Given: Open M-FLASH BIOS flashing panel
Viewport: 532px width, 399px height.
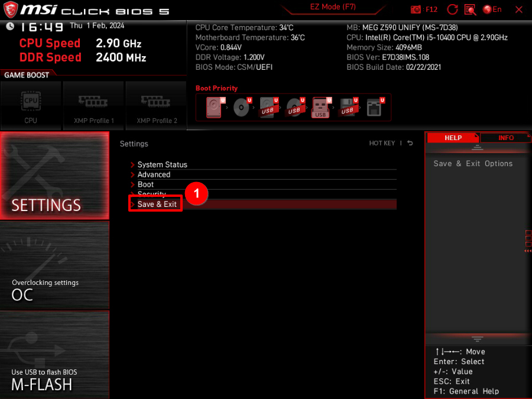Looking at the screenshot, I should coord(54,355).
